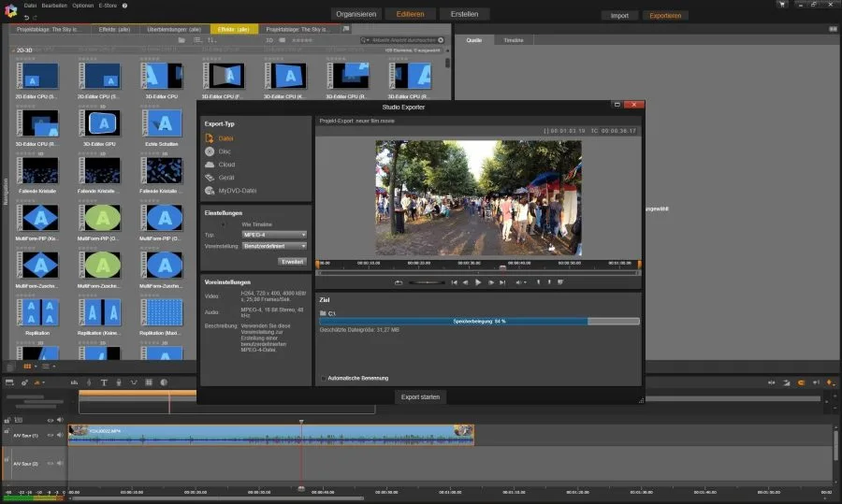Click the destination folder icon next to C:\
Viewport: 842px width, 504px height.
(x=323, y=313)
